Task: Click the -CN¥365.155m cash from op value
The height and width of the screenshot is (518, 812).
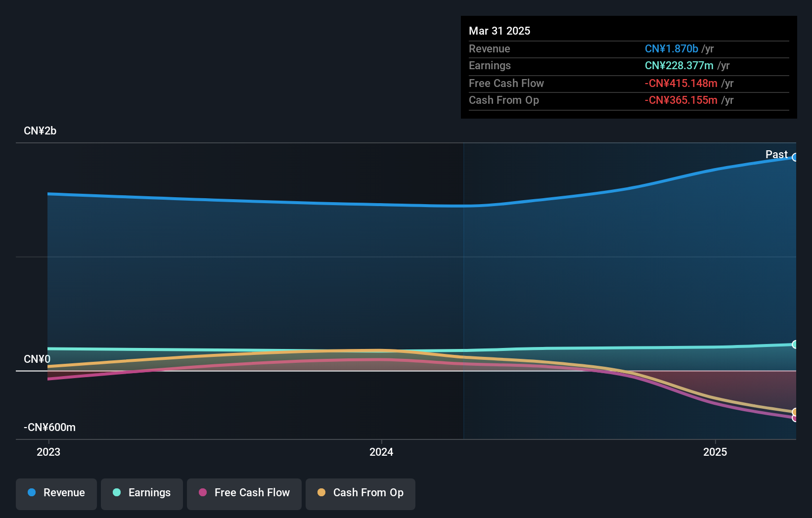Action: (681, 100)
